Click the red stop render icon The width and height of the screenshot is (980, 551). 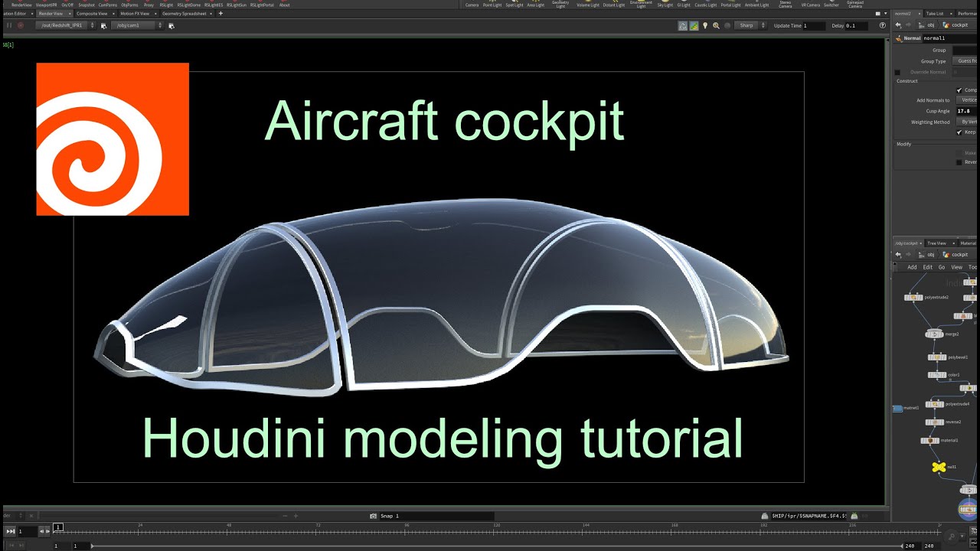click(x=21, y=25)
